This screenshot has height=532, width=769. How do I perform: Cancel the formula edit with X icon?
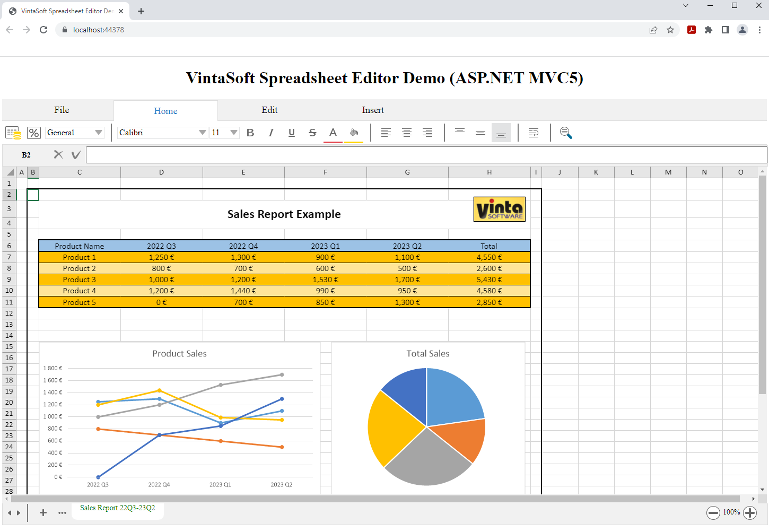pos(58,154)
